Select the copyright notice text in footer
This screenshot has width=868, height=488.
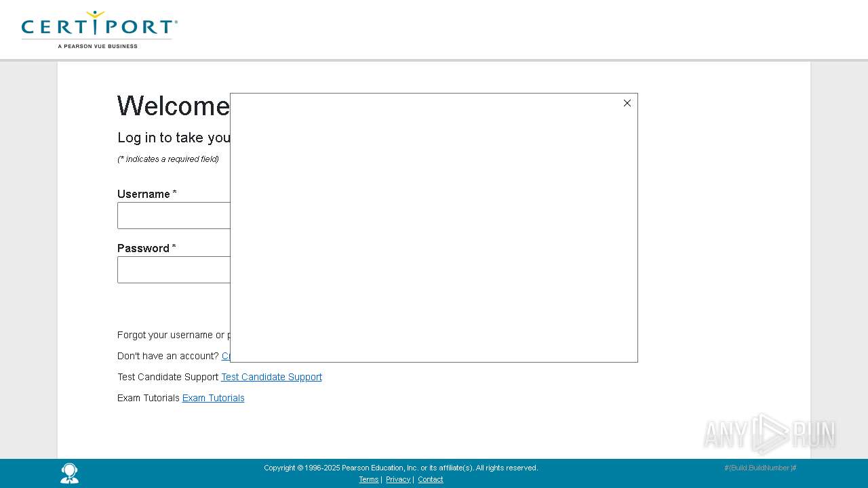401,468
